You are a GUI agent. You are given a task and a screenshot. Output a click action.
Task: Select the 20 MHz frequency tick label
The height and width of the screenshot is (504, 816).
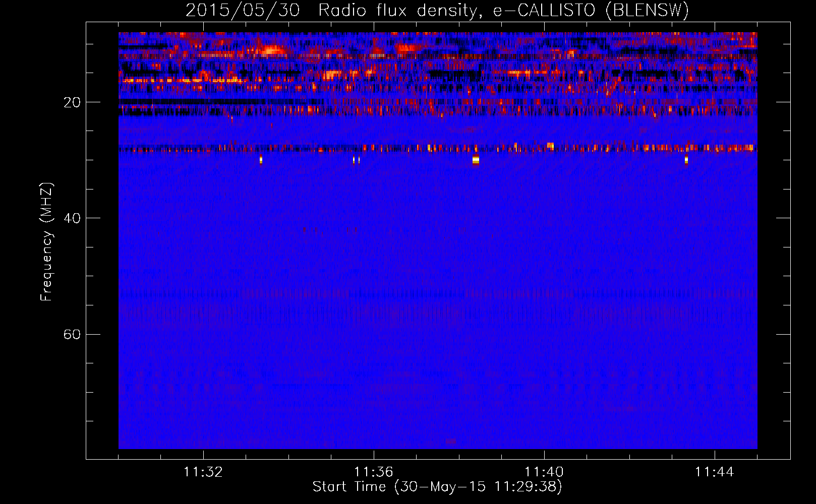pos(72,102)
